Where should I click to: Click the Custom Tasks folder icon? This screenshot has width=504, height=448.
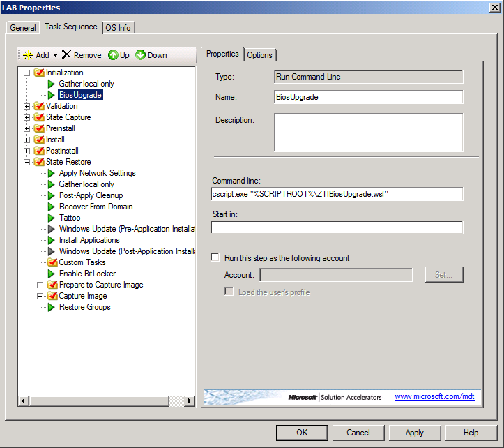pyautogui.click(x=52, y=262)
